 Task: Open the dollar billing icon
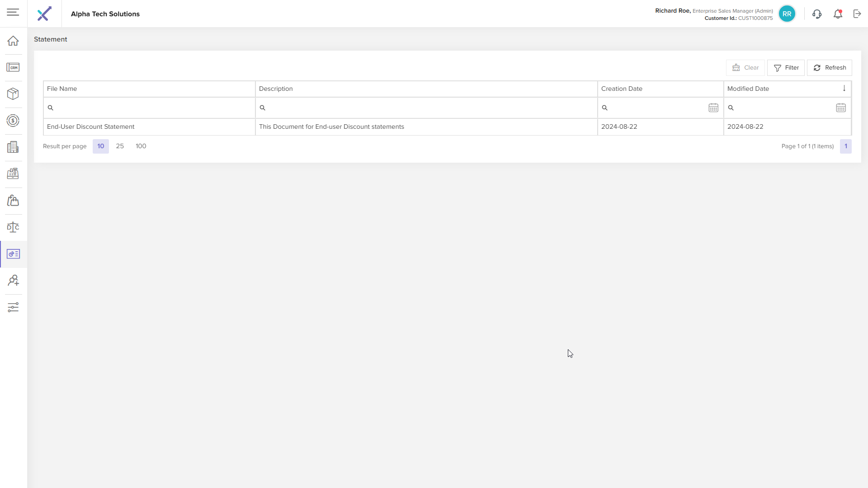point(13,121)
